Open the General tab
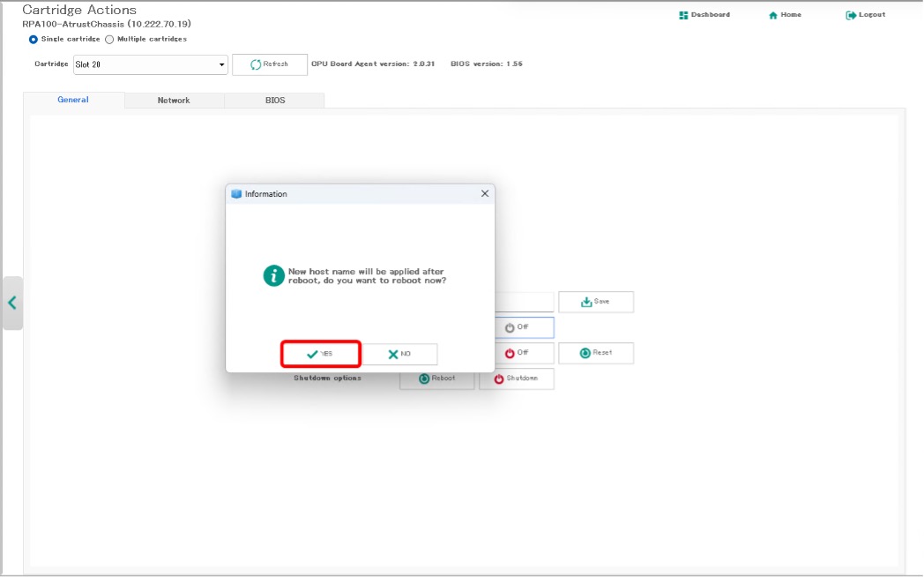The height and width of the screenshot is (577, 924). 73,100
